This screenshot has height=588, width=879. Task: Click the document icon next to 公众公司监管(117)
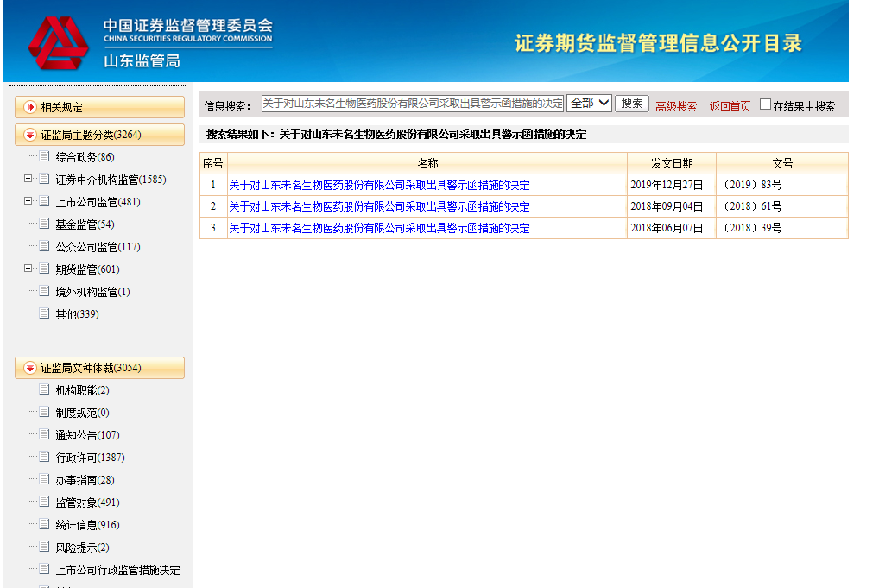44,246
